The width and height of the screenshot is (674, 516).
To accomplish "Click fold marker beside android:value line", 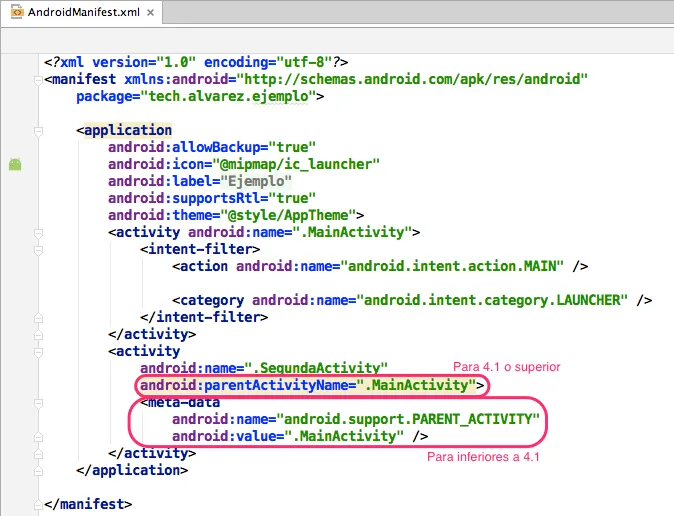I will coord(38,437).
